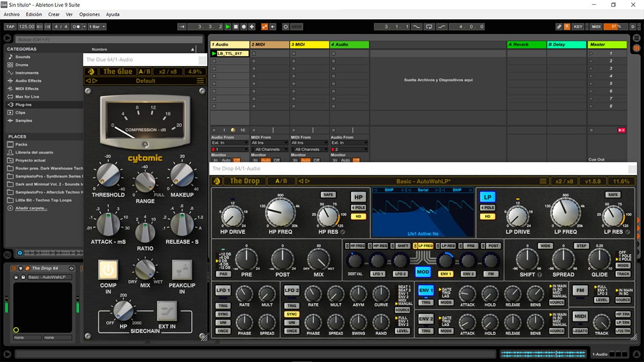
Task: Click the Punch-In switch icon
Action: click(x=416, y=26)
